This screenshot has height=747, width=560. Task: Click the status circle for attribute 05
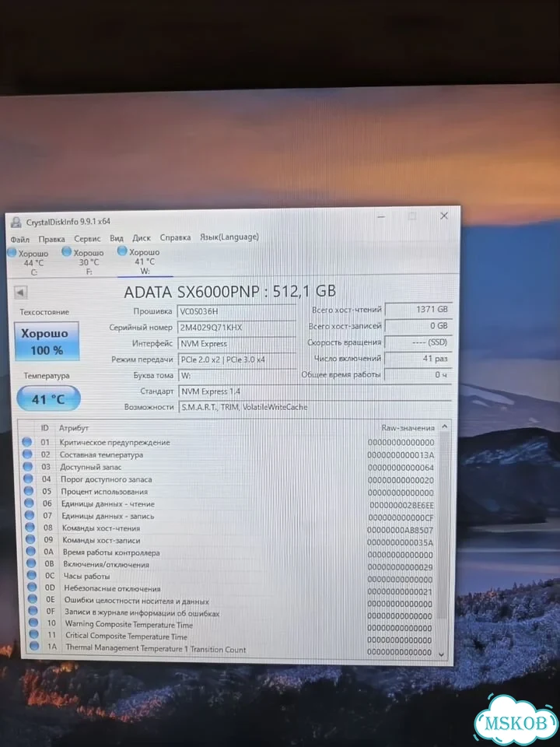coord(29,491)
